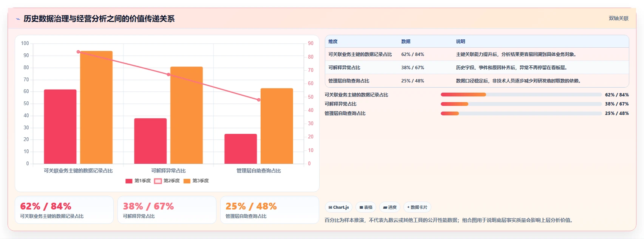Click the Chart.js chip

click(x=338, y=207)
